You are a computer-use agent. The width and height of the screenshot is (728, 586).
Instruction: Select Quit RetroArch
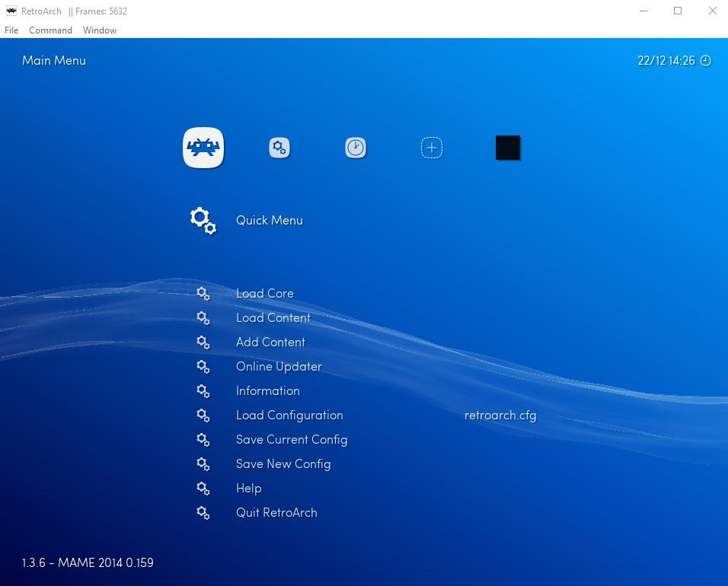[x=276, y=512]
